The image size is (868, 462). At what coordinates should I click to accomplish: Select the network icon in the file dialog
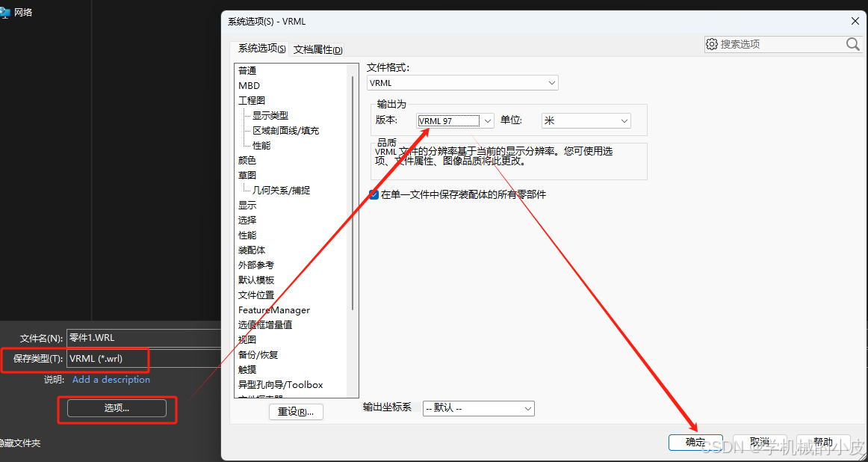[5, 12]
